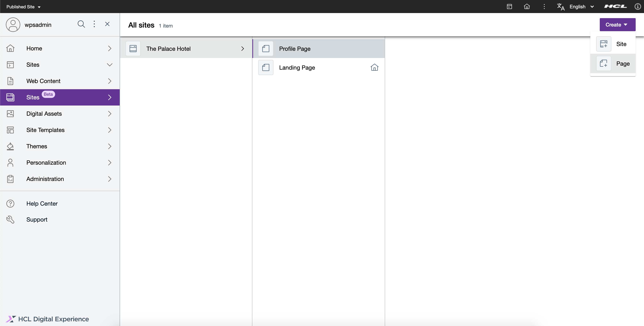Open the overflow menu next to search
This screenshot has width=644, height=326.
(94, 24)
